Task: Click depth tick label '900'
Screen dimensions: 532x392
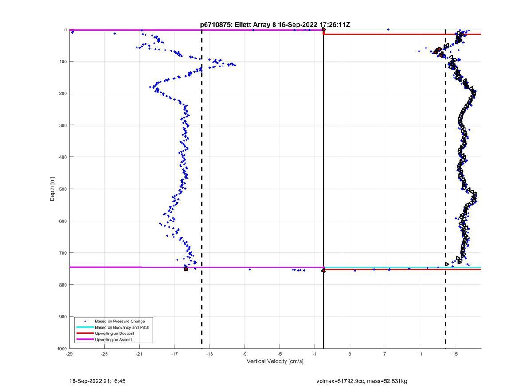Action: point(63,317)
